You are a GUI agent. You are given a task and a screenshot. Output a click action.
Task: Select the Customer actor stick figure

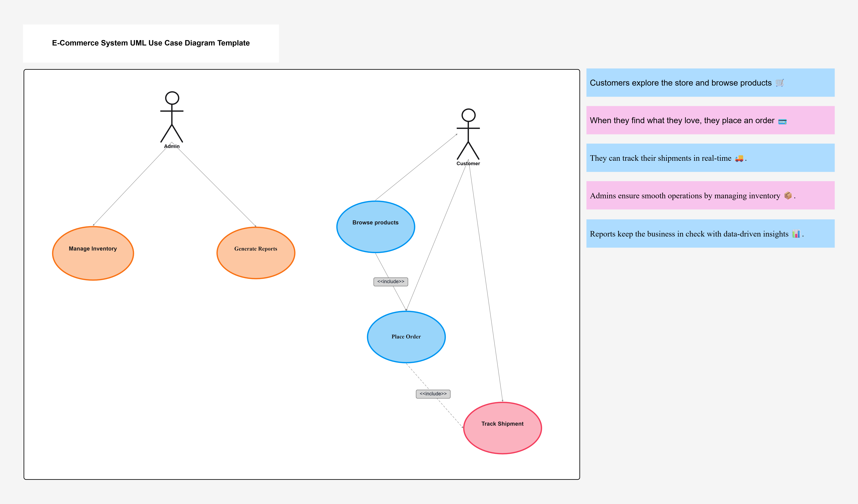(468, 134)
